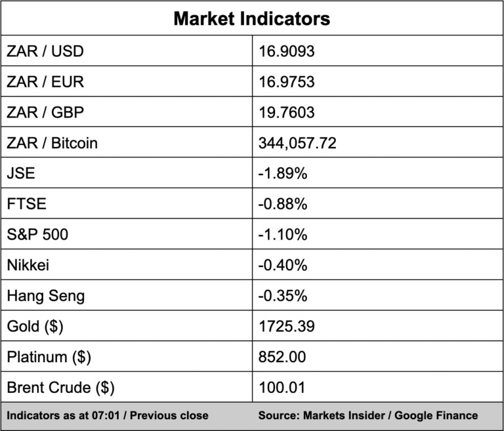504x431 pixels.
Task: Click the 16.9753 rate cell
Action: (287, 82)
